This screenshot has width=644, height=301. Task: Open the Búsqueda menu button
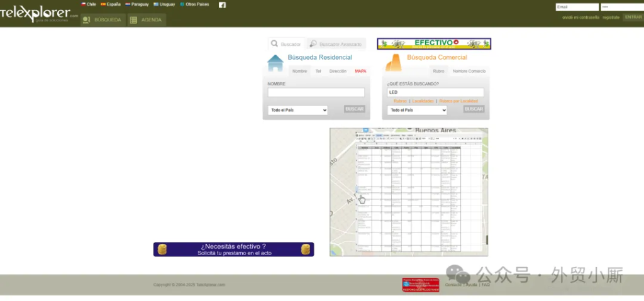coord(102,20)
